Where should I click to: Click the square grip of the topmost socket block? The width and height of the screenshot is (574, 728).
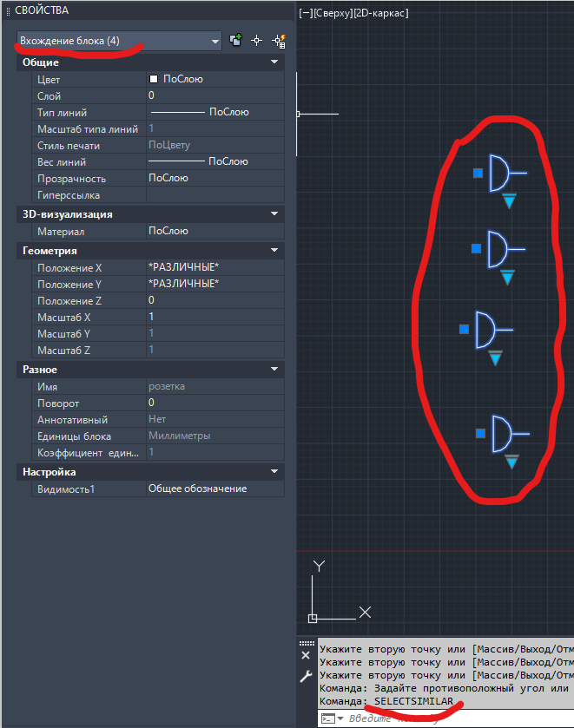(478, 174)
